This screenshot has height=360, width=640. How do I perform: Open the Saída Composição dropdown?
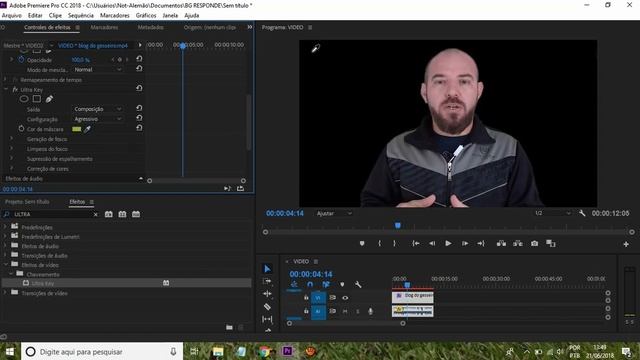97,109
